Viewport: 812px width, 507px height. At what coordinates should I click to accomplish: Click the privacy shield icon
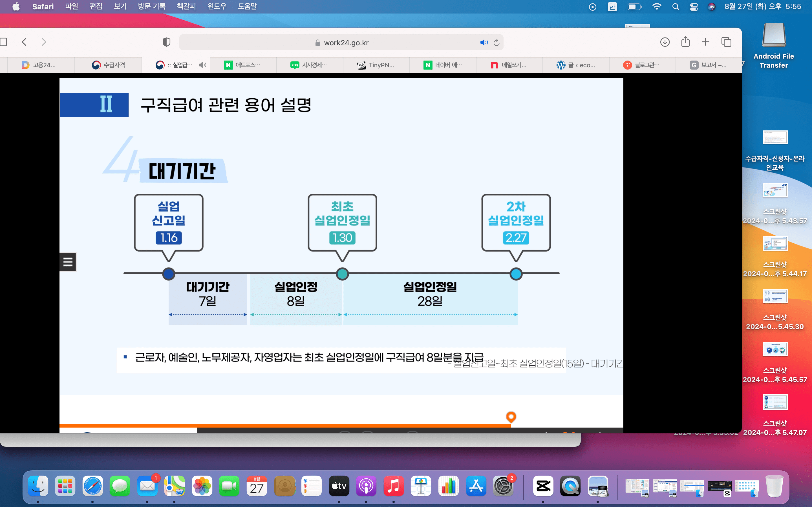(166, 42)
